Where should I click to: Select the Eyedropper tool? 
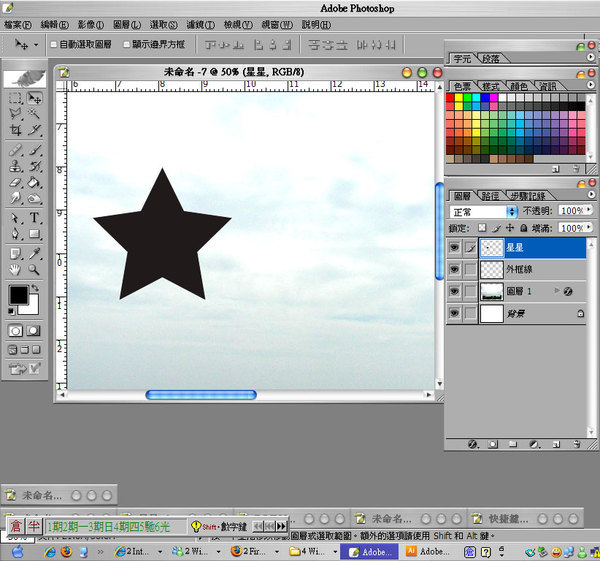point(35,252)
